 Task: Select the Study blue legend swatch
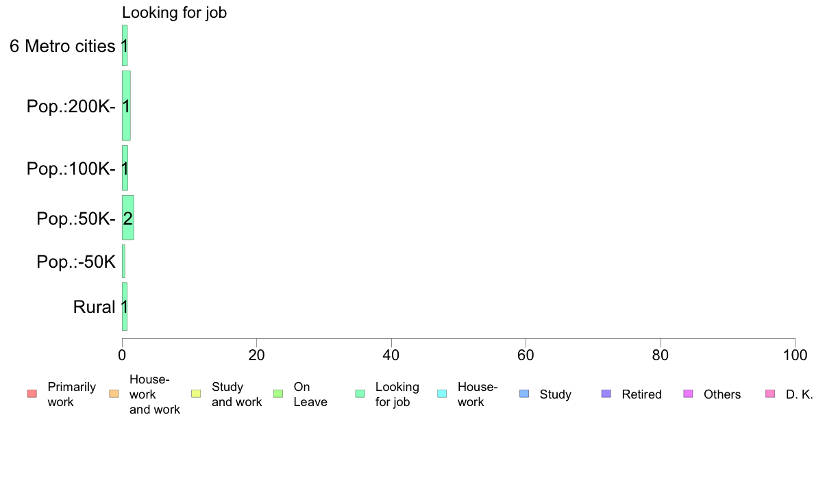524,394
